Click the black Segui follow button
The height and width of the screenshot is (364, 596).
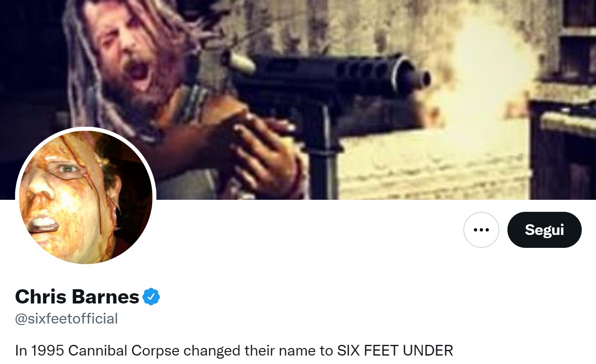point(544,230)
